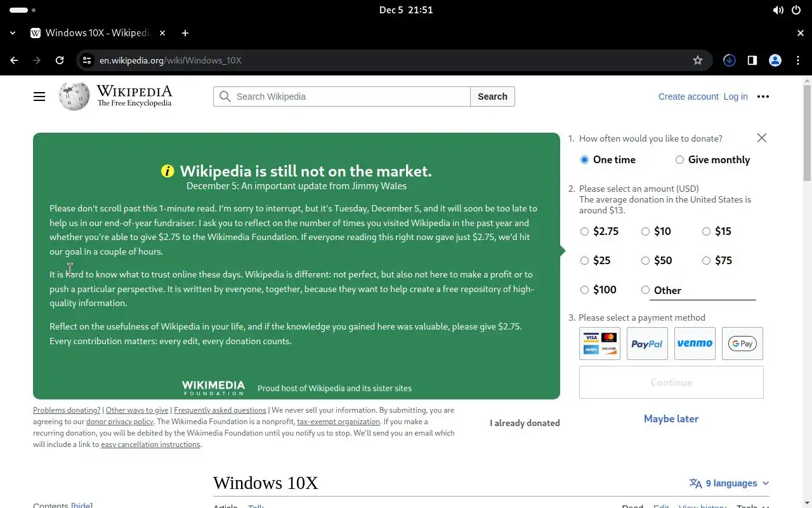Open the browser downloads icon
Viewport: 812px width, 508px height.
click(x=730, y=60)
